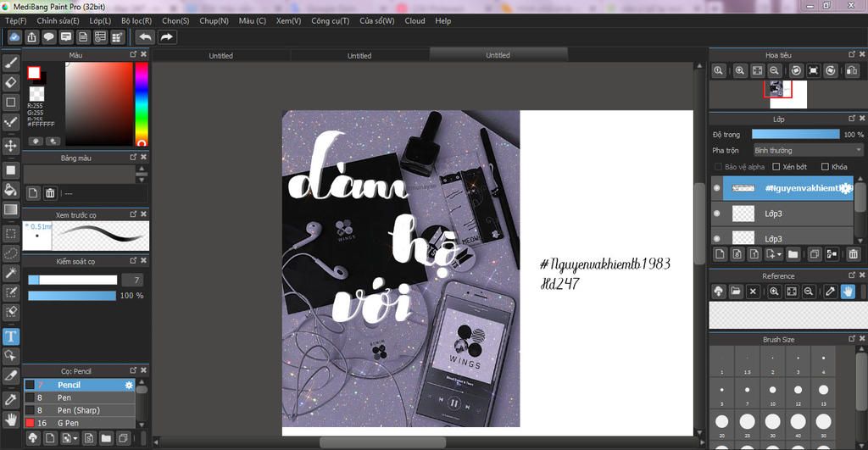Click the brush size slider in Kiểm soát cọ
The height and width of the screenshot is (450, 868).
pos(73,280)
